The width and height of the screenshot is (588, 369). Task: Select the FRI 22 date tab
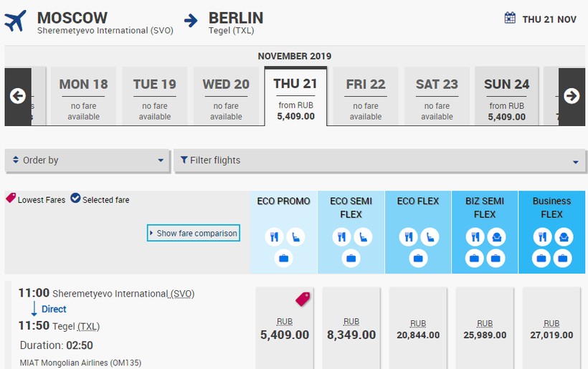pos(366,97)
